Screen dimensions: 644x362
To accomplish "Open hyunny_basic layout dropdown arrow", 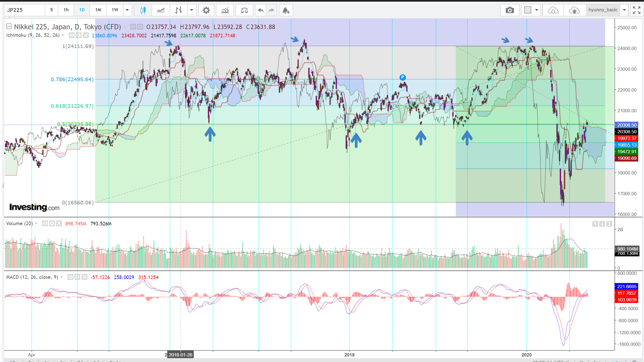I will pos(624,10).
